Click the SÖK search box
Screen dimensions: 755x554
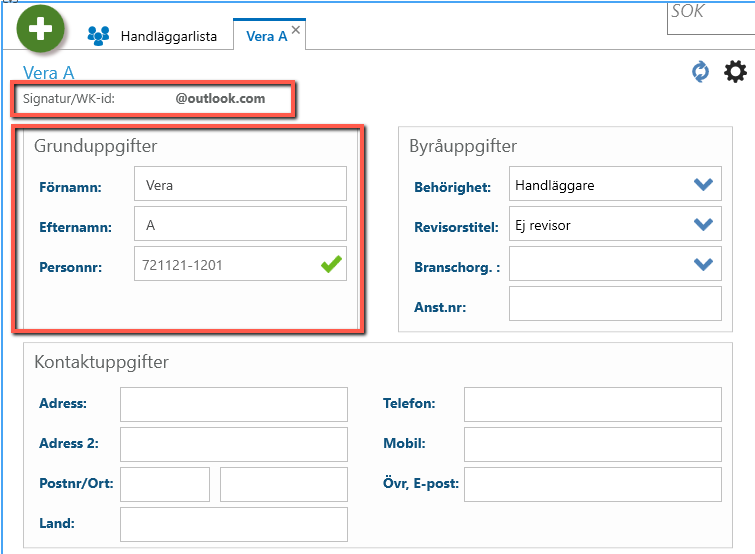pyautogui.click(x=711, y=17)
